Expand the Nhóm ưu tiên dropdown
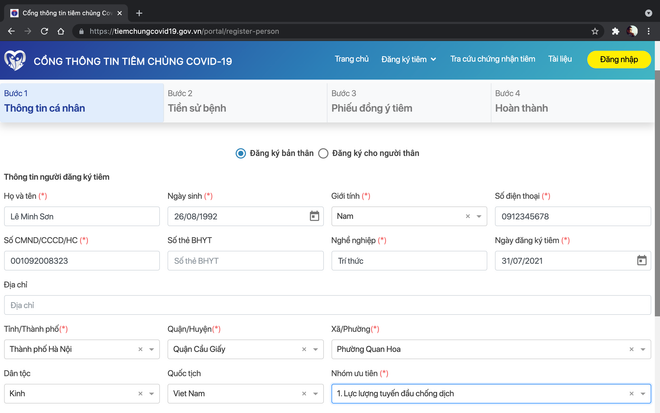The image size is (660, 413). (644, 394)
